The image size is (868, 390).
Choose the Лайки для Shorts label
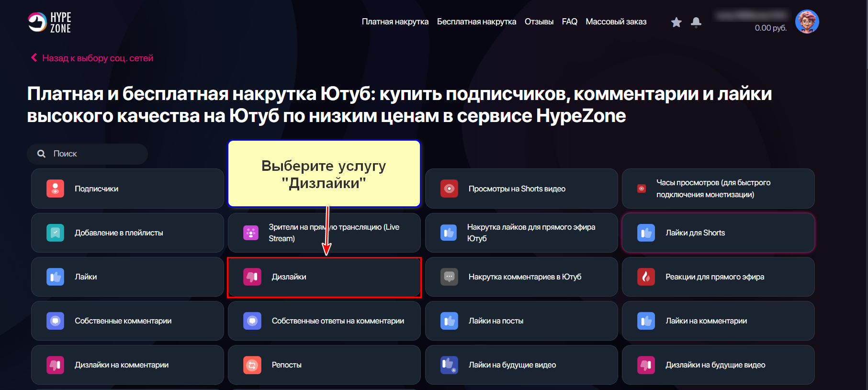(695, 233)
